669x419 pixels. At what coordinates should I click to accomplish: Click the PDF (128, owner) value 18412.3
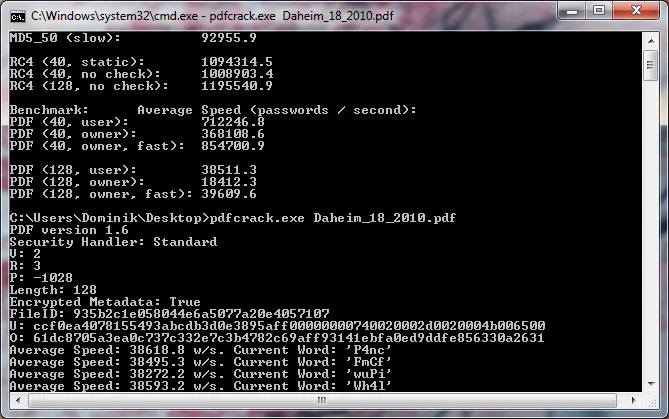229,182
